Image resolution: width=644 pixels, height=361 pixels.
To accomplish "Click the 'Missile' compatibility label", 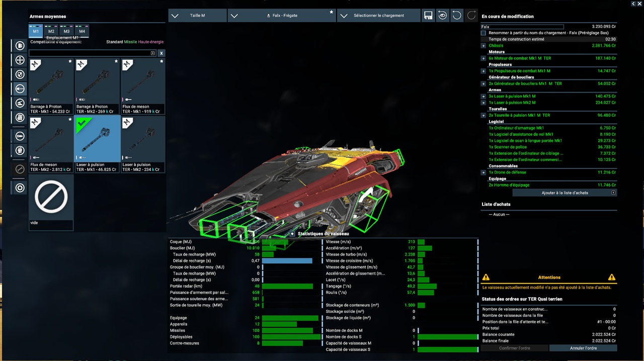I will [130, 42].
